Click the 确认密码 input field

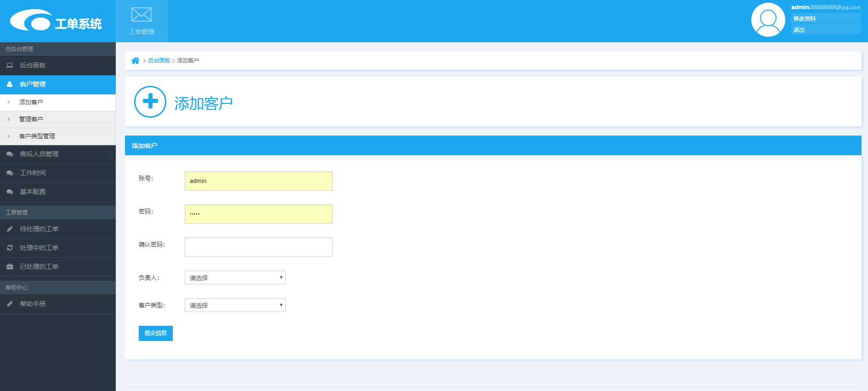(x=258, y=247)
